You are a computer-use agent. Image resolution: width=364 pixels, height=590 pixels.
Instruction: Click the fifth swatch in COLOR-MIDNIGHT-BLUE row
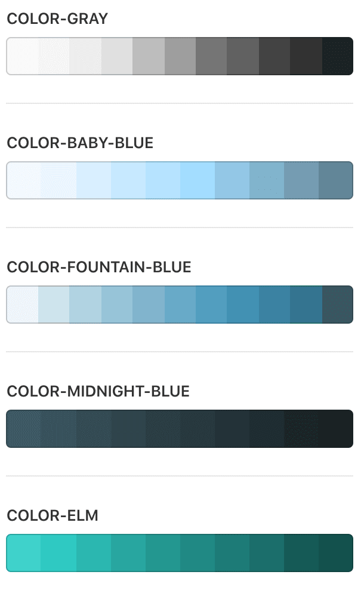[162, 429]
